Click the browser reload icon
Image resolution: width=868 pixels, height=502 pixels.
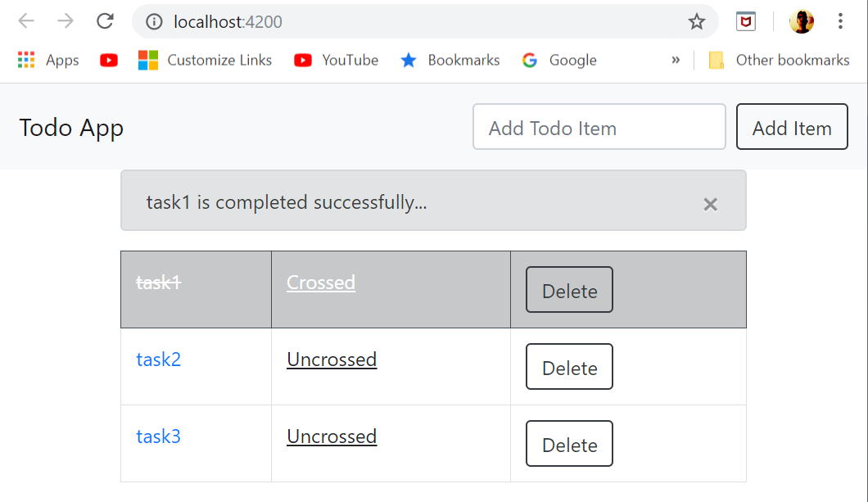105,21
